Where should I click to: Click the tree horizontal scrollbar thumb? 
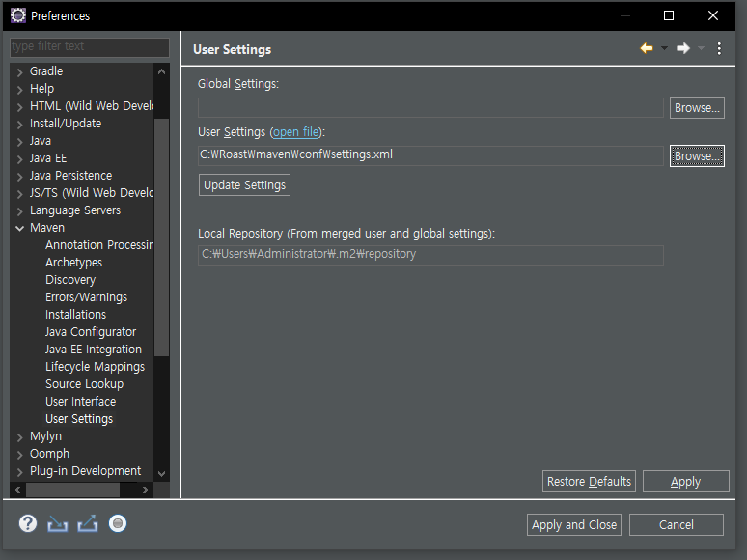[72, 490]
